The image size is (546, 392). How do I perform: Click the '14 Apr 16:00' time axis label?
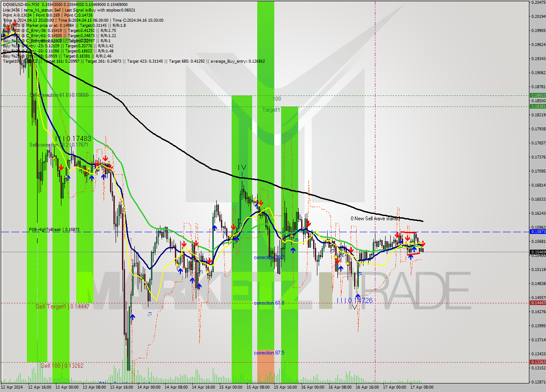coord(203,387)
